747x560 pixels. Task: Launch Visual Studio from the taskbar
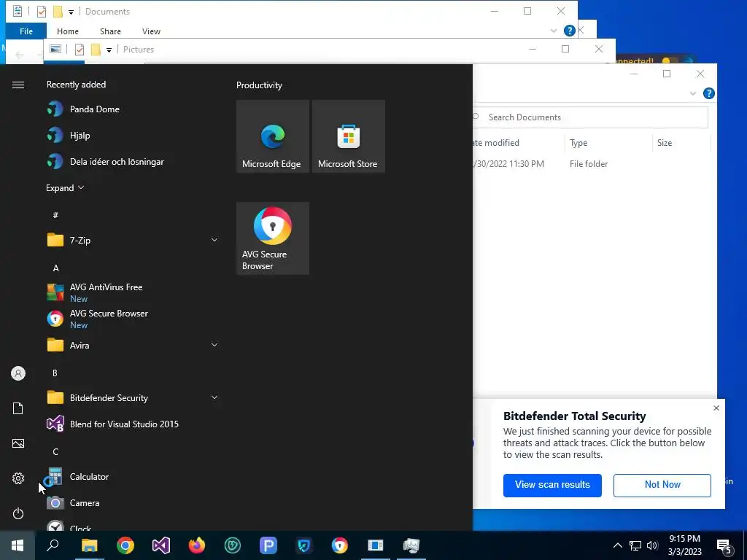pos(161,545)
